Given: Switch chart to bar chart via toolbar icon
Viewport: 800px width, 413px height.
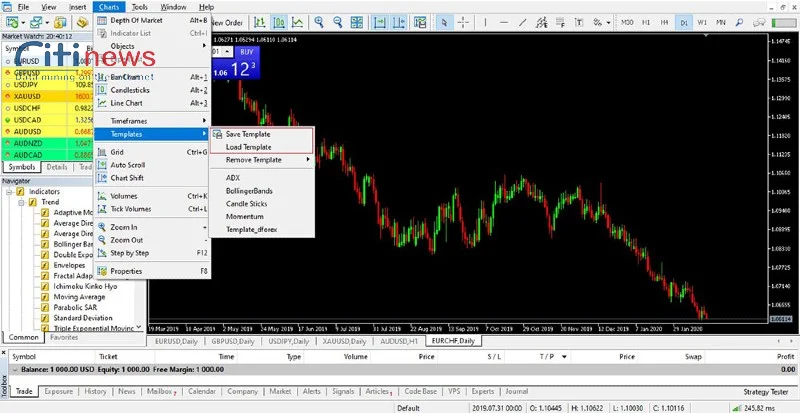Looking at the screenshot, I should 260,22.
